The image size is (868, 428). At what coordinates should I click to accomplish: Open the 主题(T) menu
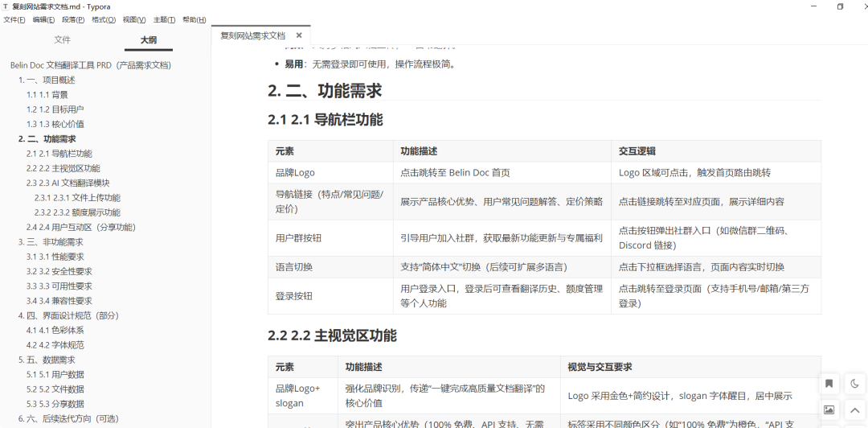click(165, 19)
